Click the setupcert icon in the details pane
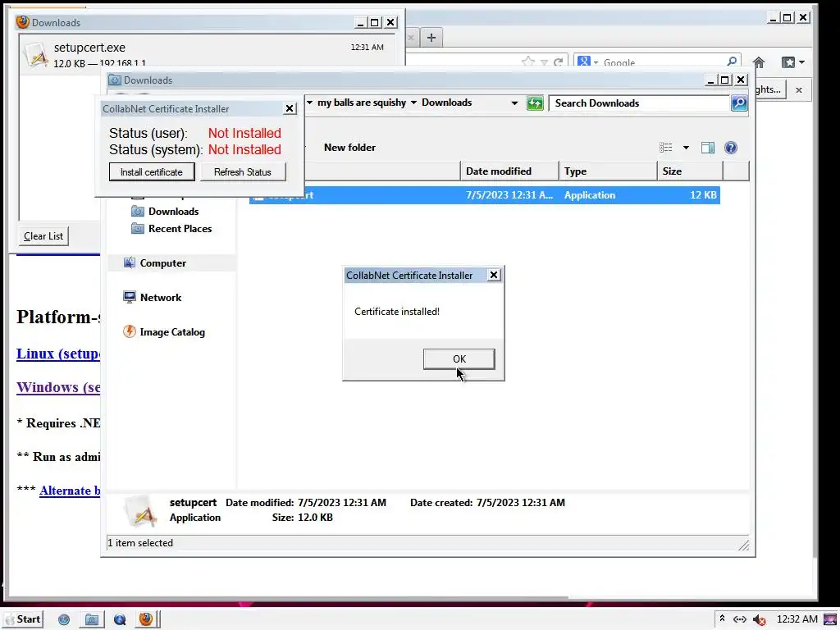The height and width of the screenshot is (630, 840). tap(139, 510)
